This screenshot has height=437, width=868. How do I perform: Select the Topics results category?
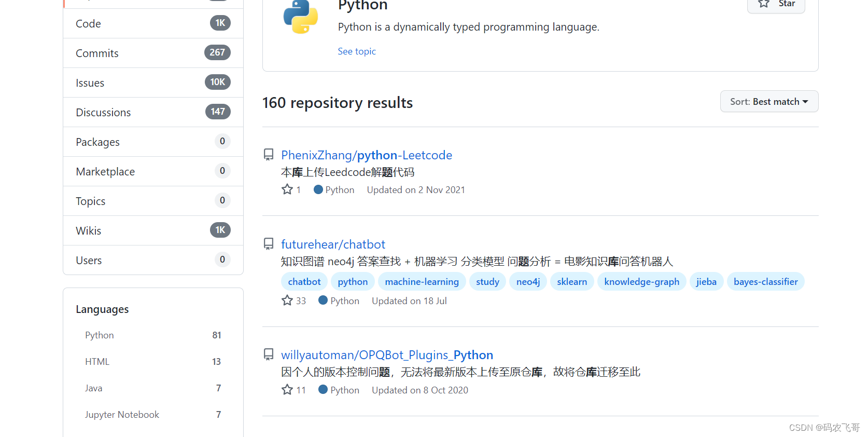point(153,201)
